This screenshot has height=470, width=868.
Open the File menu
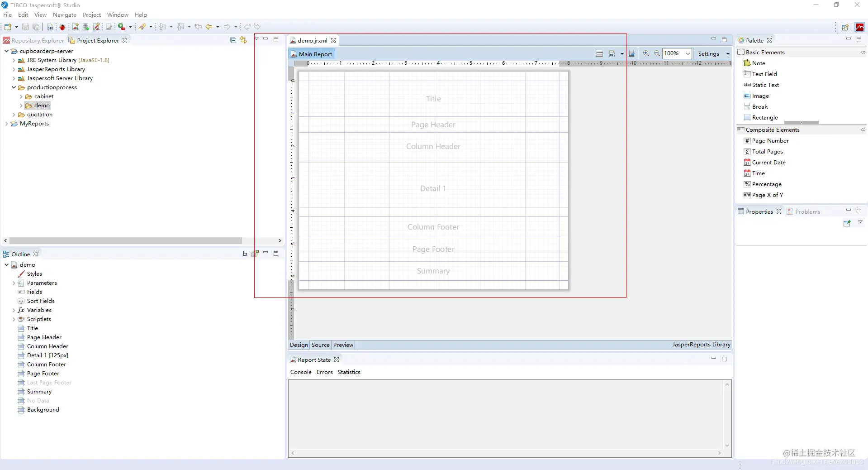pos(8,15)
